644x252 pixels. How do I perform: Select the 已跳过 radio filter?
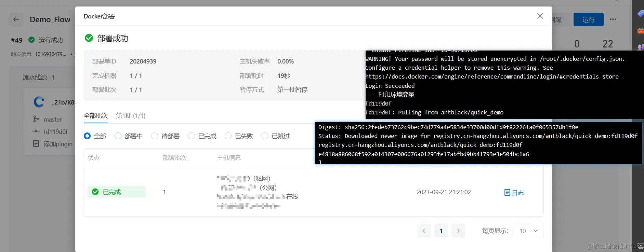point(265,136)
